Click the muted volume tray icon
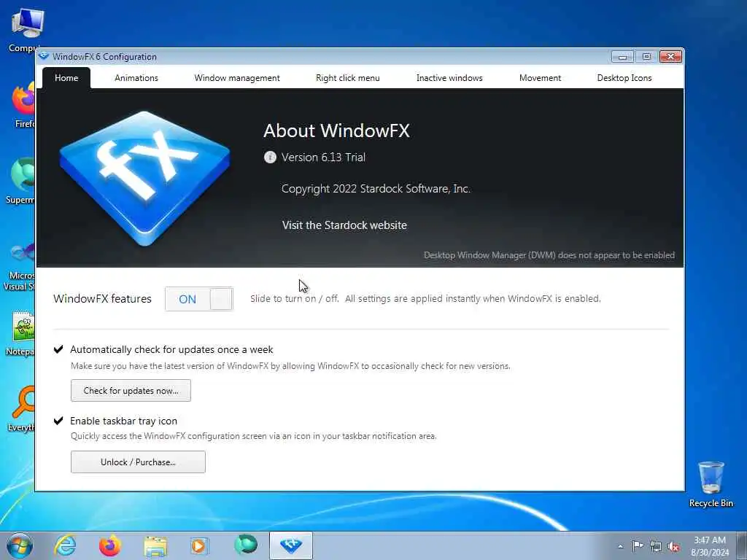747x560 pixels. [x=673, y=547]
